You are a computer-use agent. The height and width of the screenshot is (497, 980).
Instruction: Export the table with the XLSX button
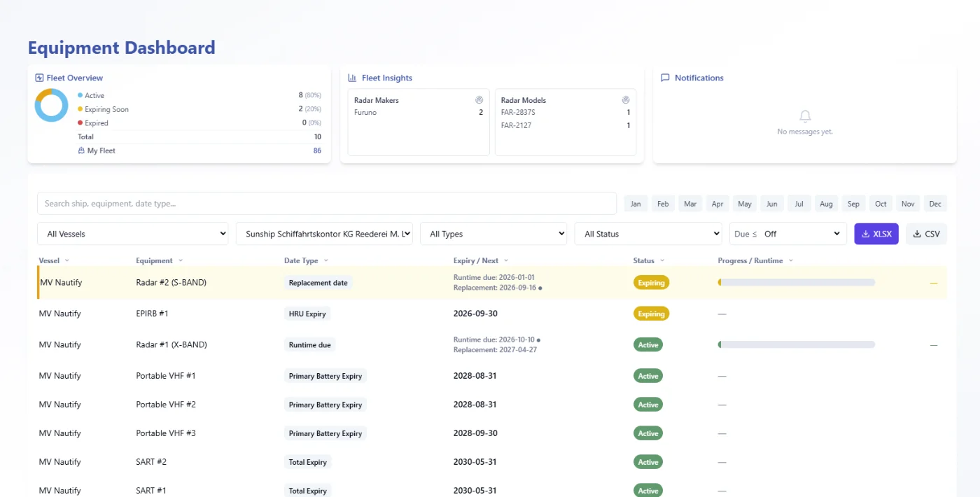(876, 234)
